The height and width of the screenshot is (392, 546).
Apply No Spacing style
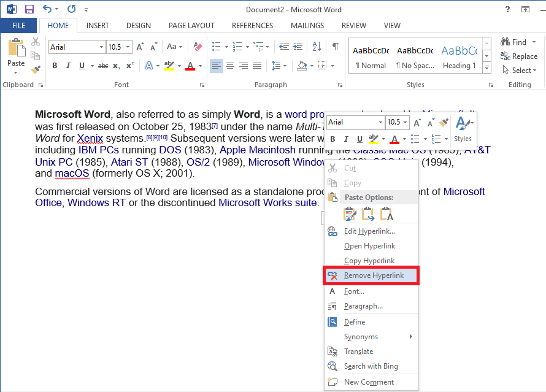pyautogui.click(x=415, y=56)
